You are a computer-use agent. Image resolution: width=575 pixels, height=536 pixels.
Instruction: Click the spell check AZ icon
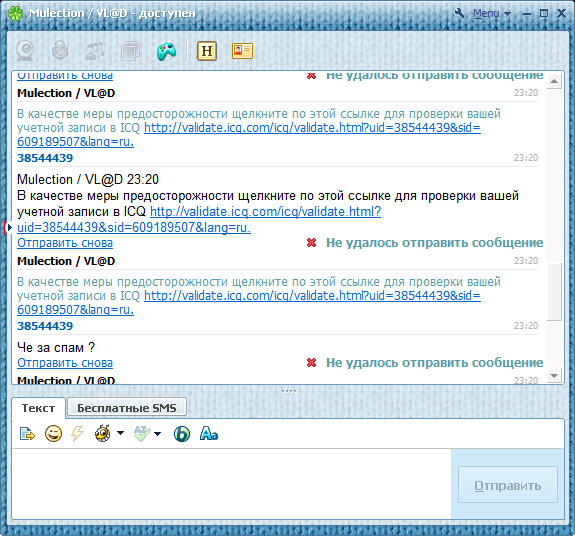coord(142,433)
